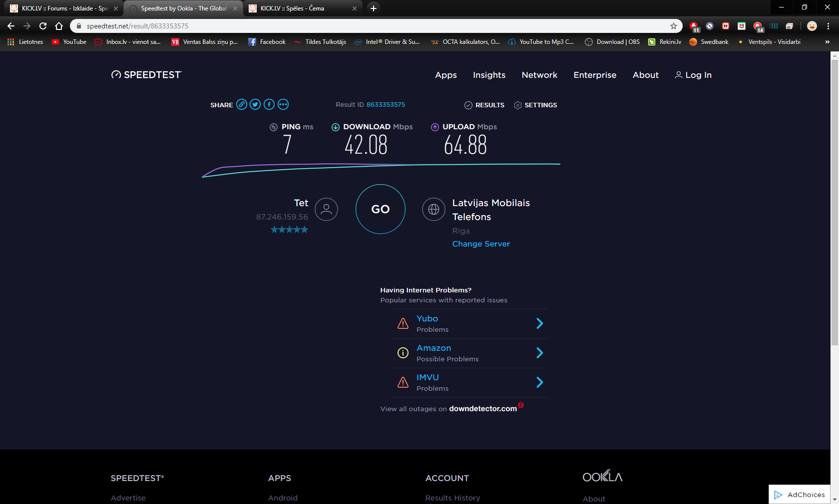
Task: Share result on Twitter
Action: click(255, 104)
